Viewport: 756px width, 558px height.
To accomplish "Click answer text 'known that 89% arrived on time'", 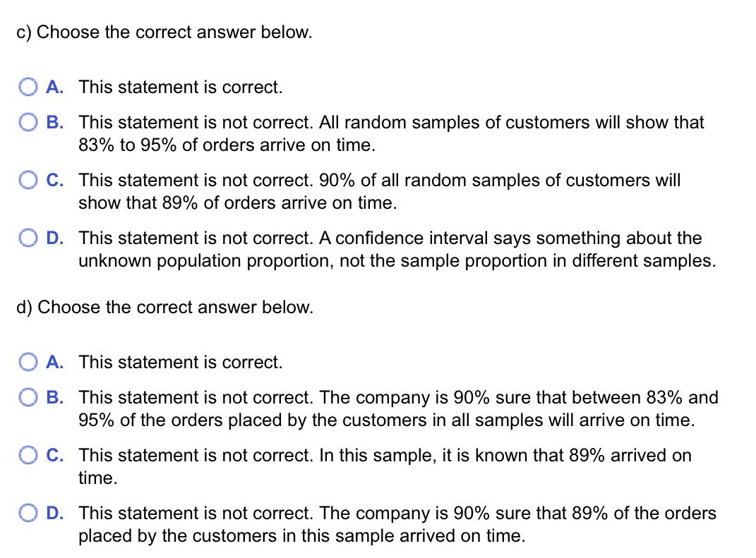I will coord(385,467).
